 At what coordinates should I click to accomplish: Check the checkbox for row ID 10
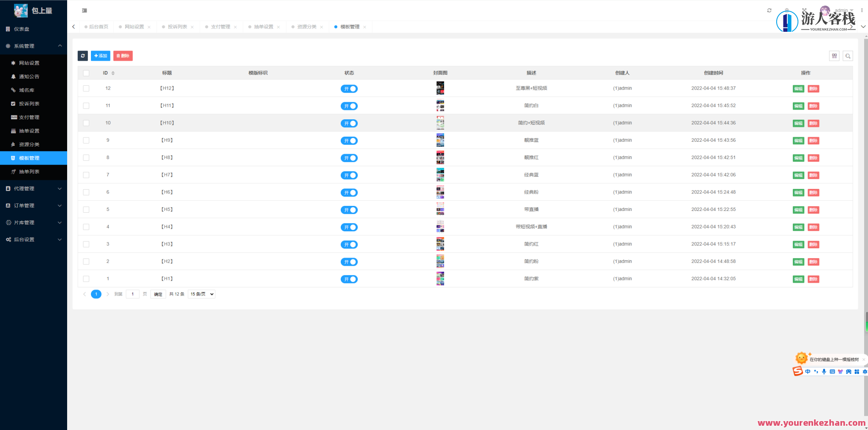(86, 123)
